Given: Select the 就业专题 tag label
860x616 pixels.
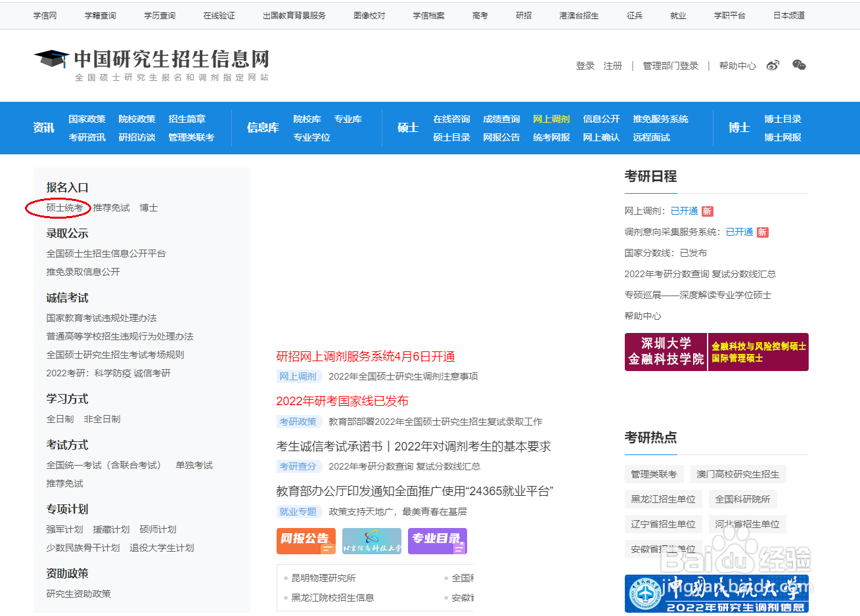Looking at the screenshot, I should [x=298, y=511].
